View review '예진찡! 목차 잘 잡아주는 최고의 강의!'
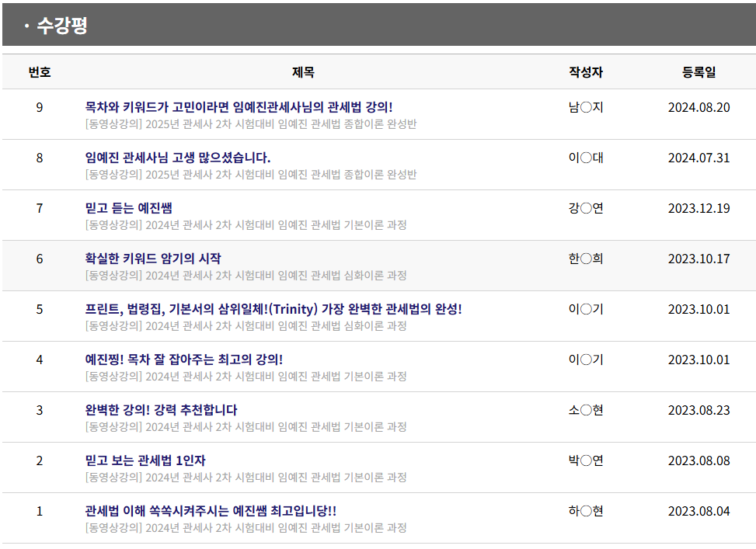Image resolution: width=756 pixels, height=549 pixels. [x=183, y=360]
